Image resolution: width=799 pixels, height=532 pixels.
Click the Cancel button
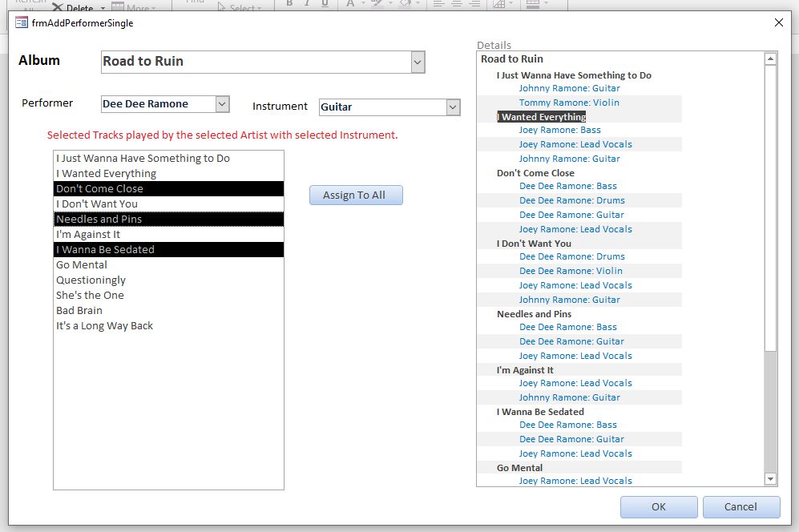coord(741,507)
